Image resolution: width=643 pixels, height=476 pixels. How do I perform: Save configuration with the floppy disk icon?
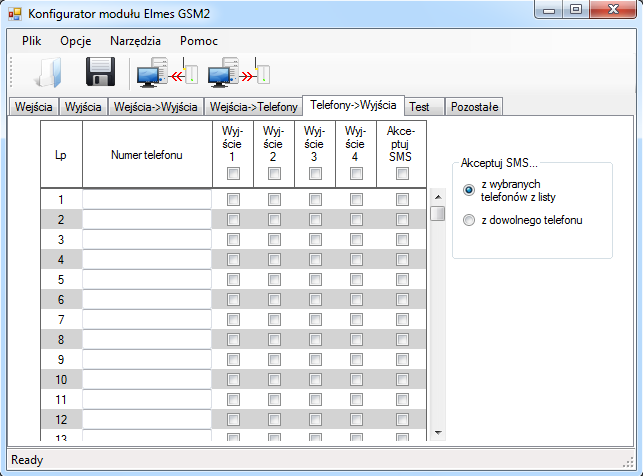pyautogui.click(x=100, y=72)
